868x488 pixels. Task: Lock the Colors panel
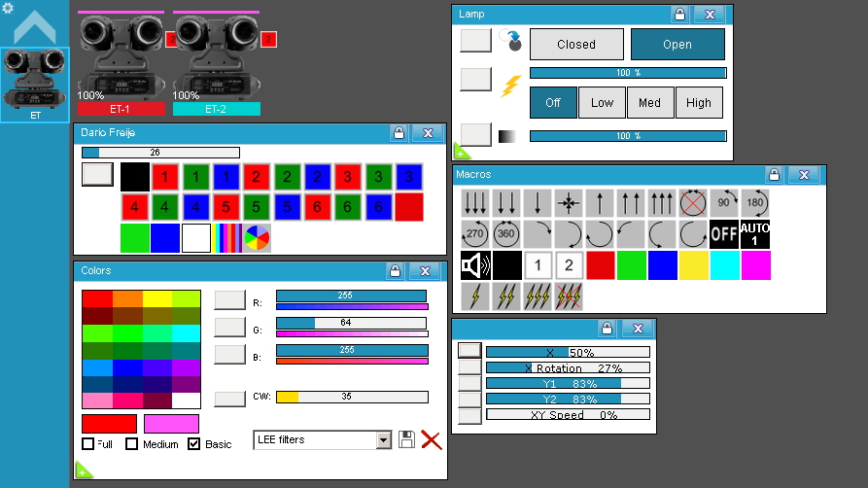coord(395,271)
